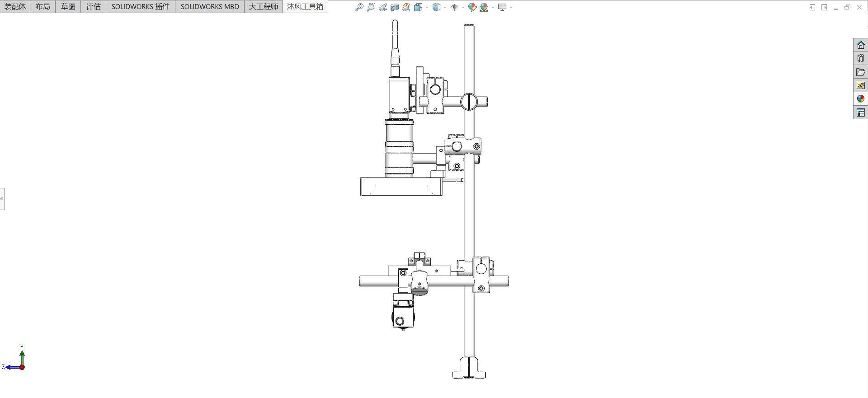This screenshot has height=398, width=868.
Task: Open the Design Library books icon
Action: [861, 58]
